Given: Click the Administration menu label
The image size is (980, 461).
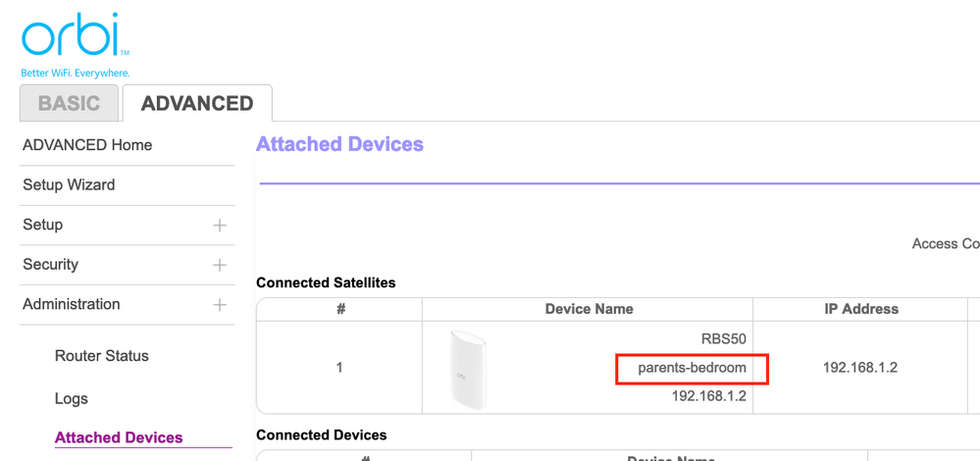Looking at the screenshot, I should [72, 305].
